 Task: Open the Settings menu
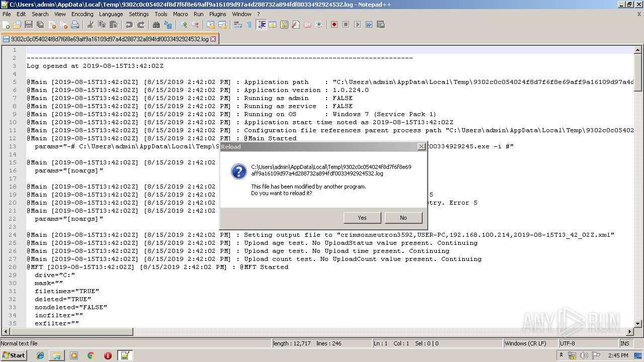(x=139, y=14)
